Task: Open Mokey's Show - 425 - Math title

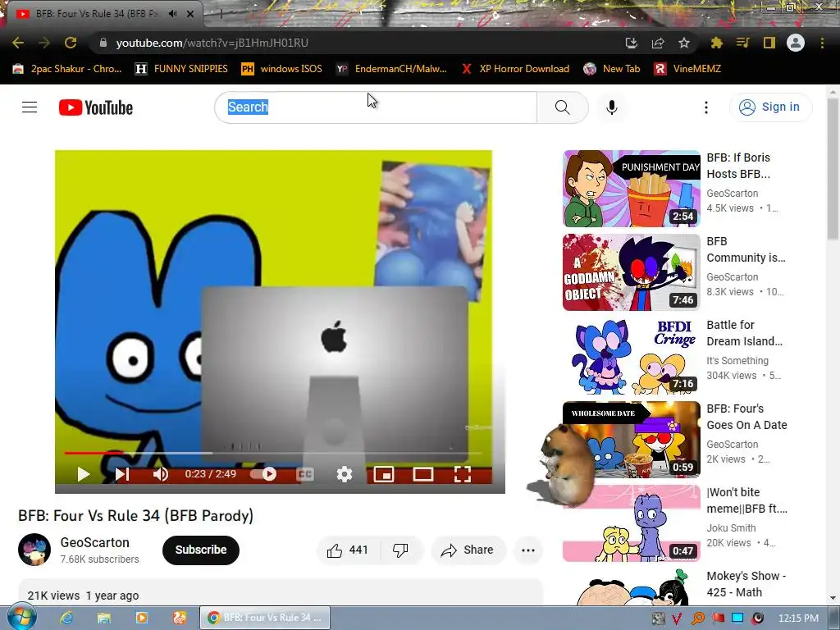Action: point(746,584)
